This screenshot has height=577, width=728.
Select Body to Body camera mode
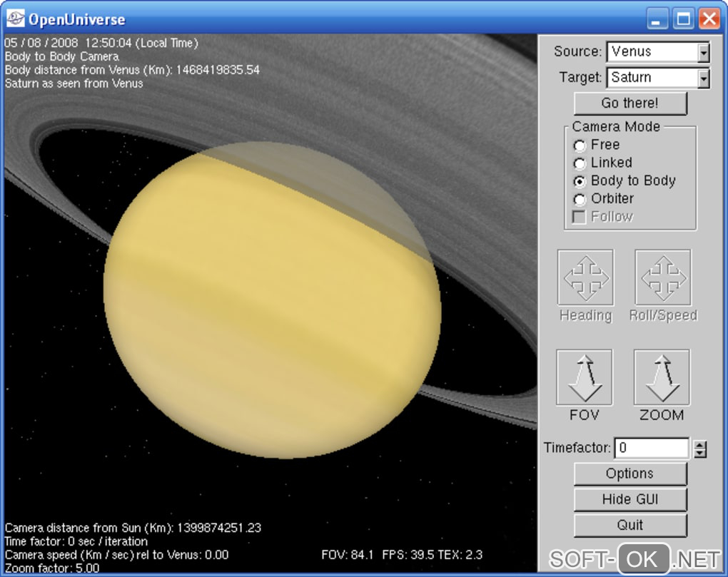coord(580,182)
